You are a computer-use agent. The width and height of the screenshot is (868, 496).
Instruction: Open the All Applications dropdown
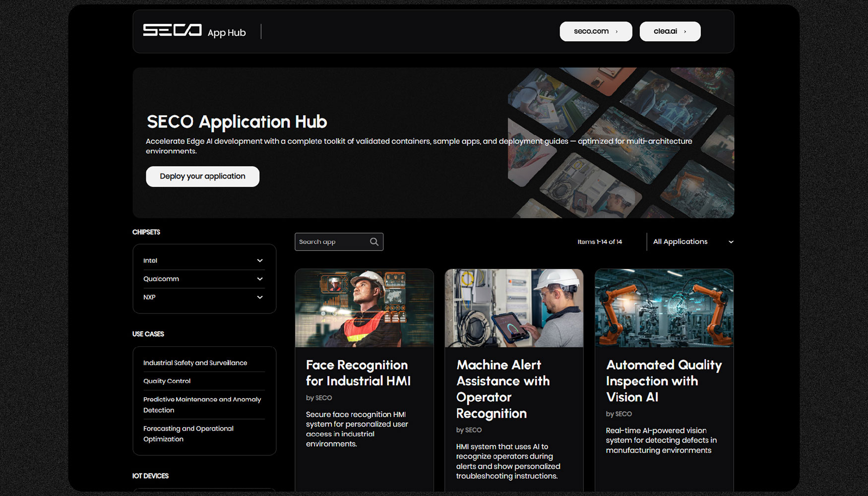point(692,242)
